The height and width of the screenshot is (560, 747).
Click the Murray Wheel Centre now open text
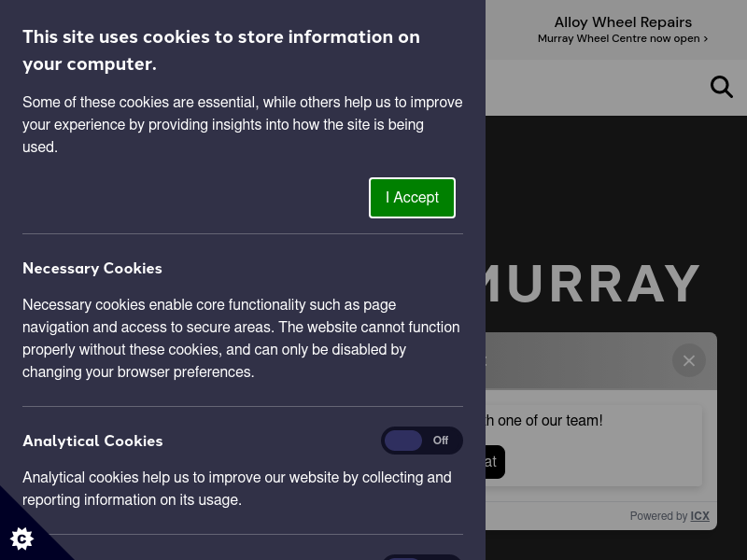623,38
